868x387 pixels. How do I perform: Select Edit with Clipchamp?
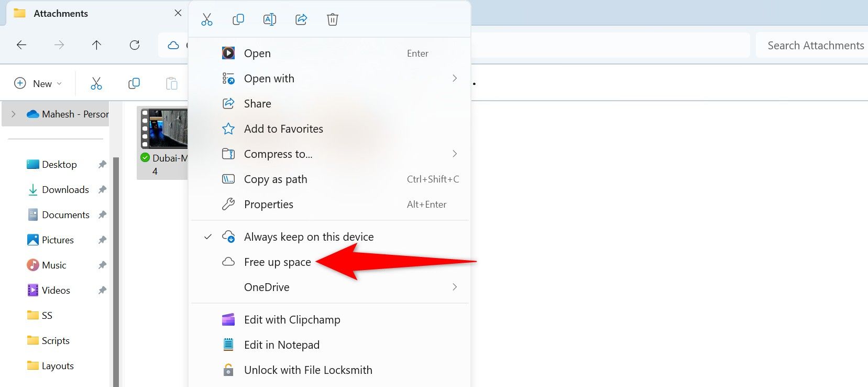(330, 319)
